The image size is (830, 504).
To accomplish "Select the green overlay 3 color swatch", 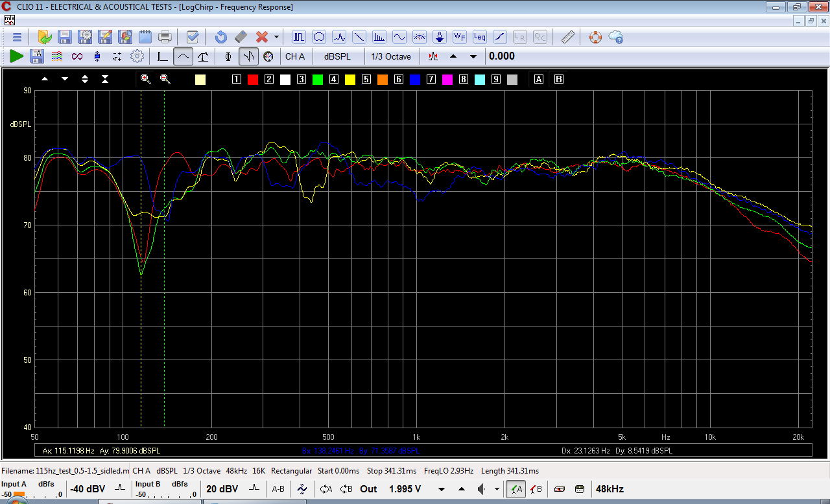I will point(318,79).
